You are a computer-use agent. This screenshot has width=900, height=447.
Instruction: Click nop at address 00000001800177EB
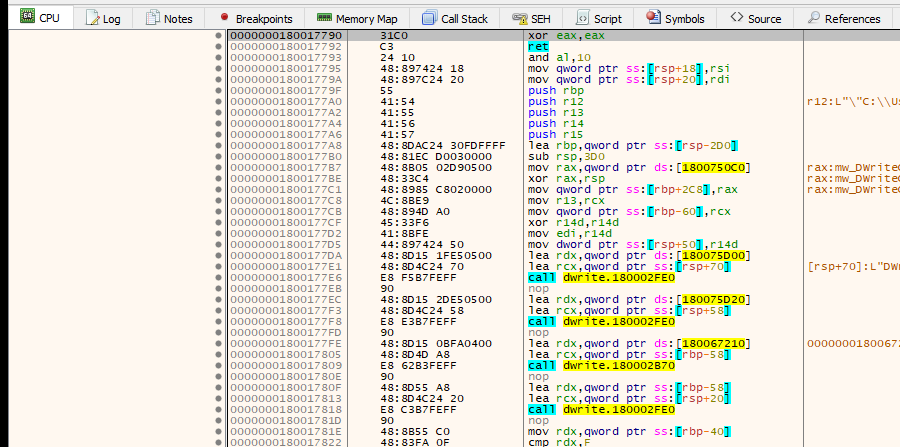point(538,289)
